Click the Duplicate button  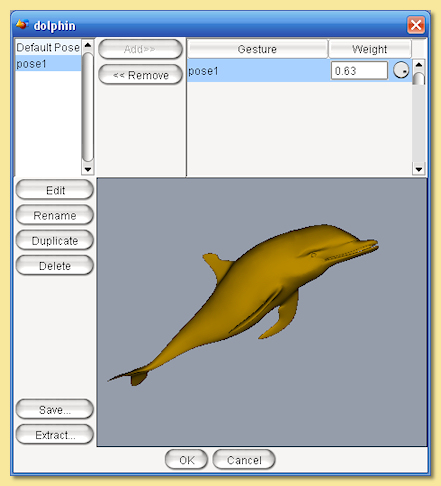55,241
